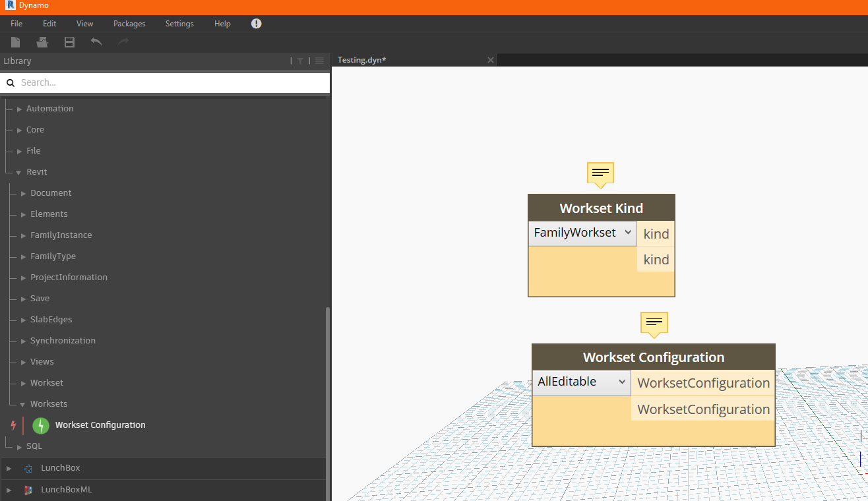The height and width of the screenshot is (501, 868).
Task: Click the notifications exclamation icon
Action: click(256, 23)
